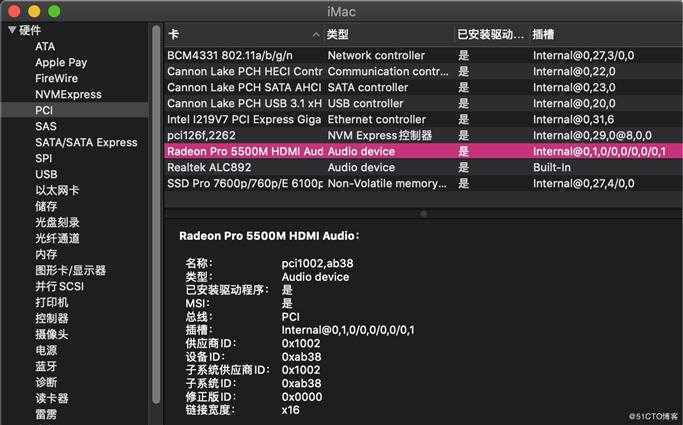Click the name value pci1002,ab38

[318, 263]
